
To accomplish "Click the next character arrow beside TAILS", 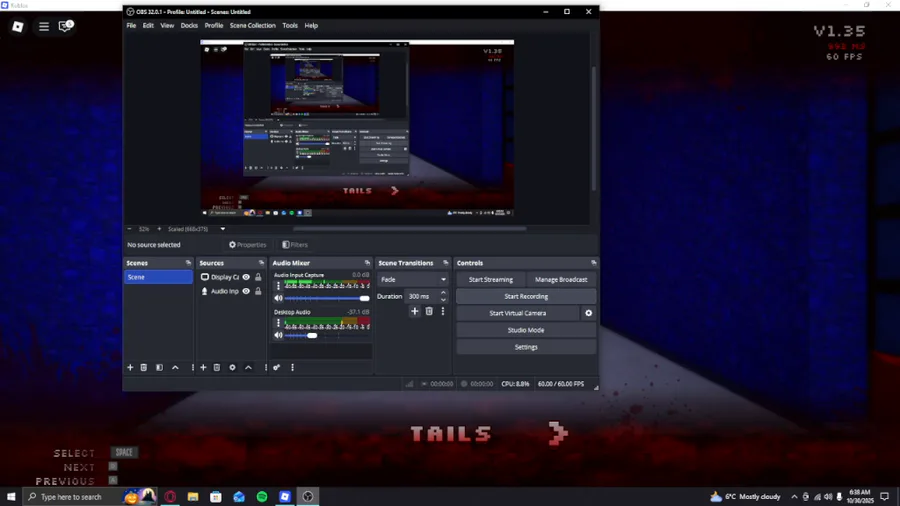I will tap(558, 433).
